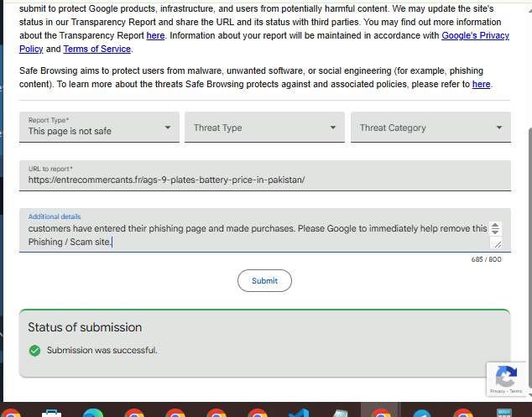Click the URL to report field
Image resolution: width=532 pixels, height=417 pixels.
coord(264,175)
